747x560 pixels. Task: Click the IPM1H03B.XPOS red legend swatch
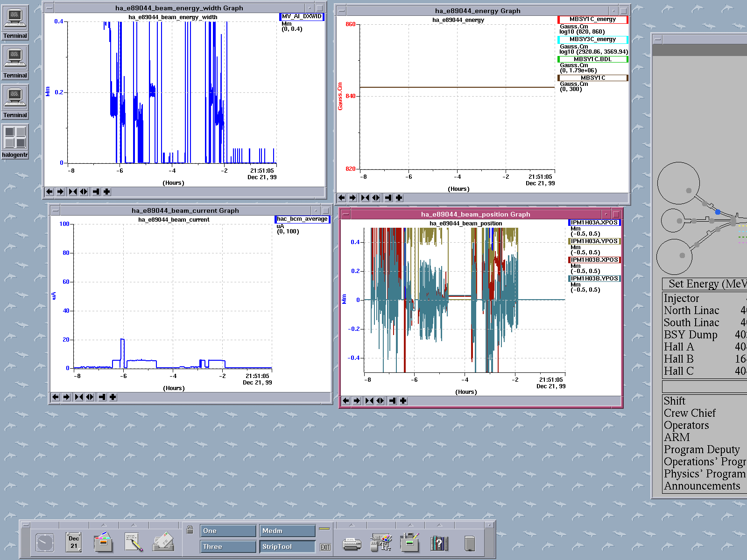(x=570, y=260)
